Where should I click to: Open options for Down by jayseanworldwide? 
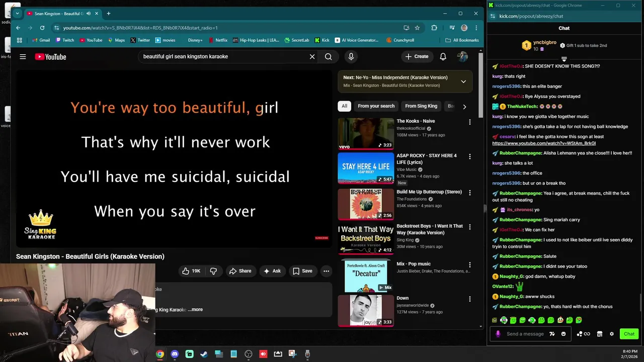(470, 299)
